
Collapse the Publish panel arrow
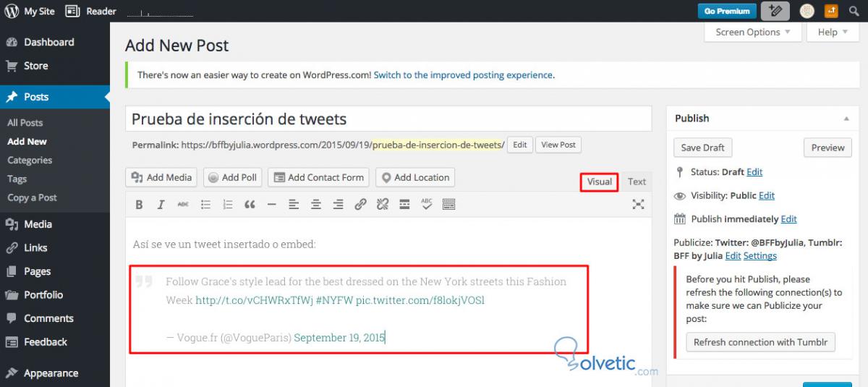tap(846, 118)
